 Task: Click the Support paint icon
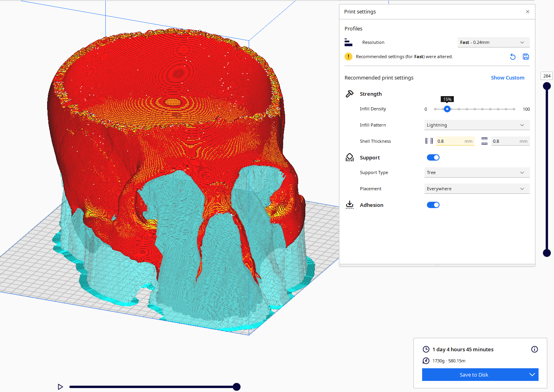click(x=350, y=157)
